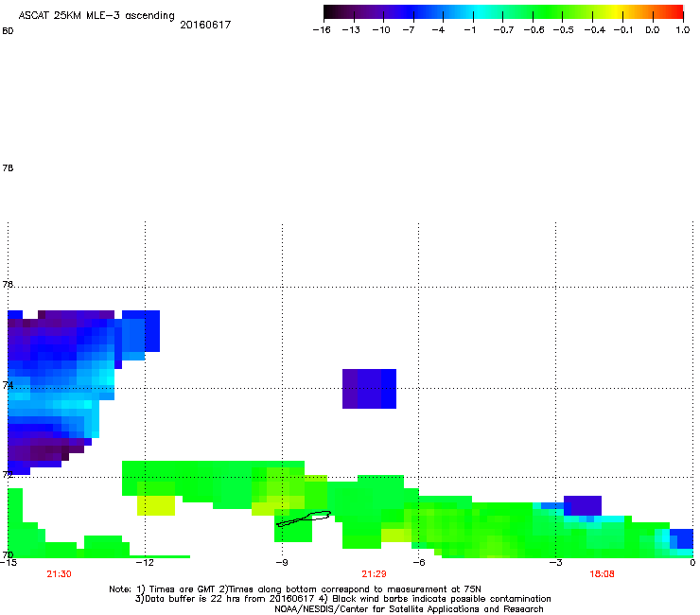Image resolution: width=700 pixels, height=615 pixels.
Task: Click the red time stamp '18:08'
Action: click(602, 574)
